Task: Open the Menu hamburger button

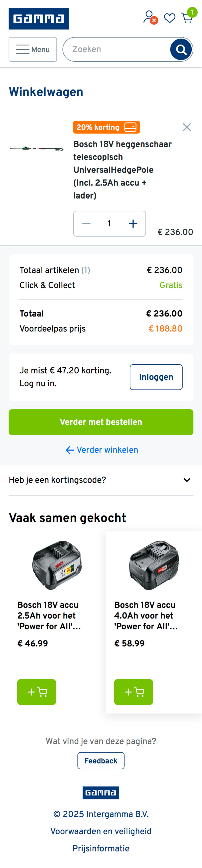Action: [x=33, y=50]
